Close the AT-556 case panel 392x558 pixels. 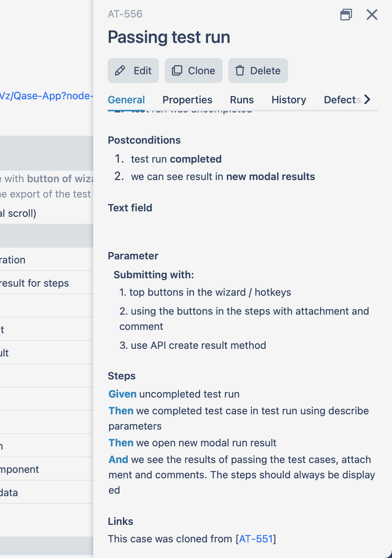(372, 15)
